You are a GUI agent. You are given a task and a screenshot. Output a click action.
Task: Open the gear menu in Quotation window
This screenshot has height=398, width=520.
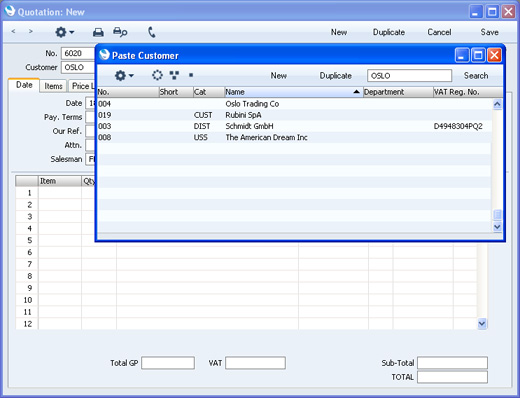coord(64,32)
